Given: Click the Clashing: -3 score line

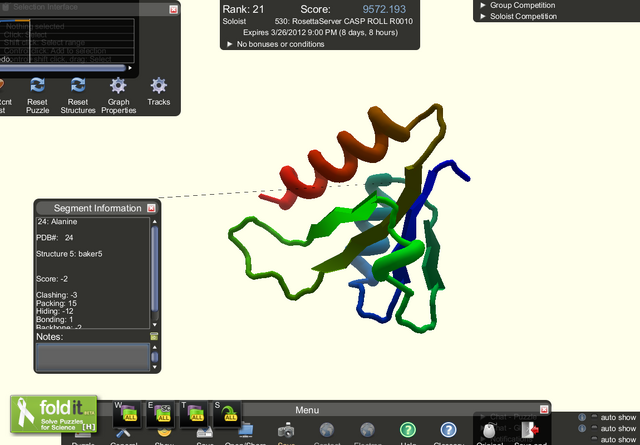Looking at the screenshot, I should coord(56,295).
